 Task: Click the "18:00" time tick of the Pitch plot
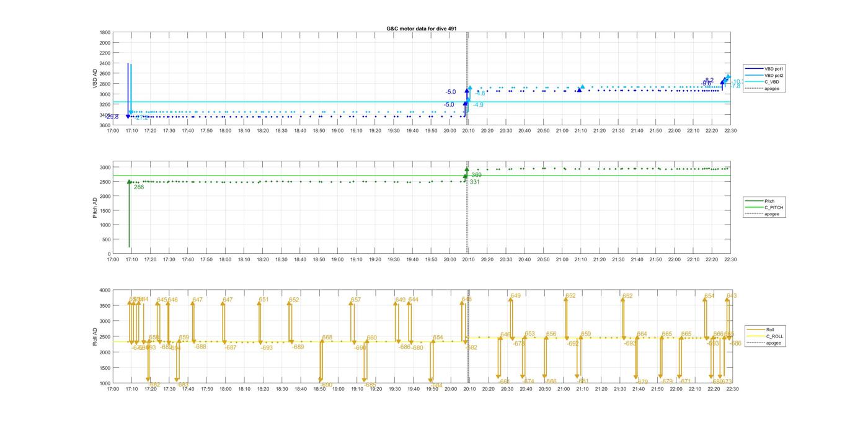pyautogui.click(x=225, y=259)
